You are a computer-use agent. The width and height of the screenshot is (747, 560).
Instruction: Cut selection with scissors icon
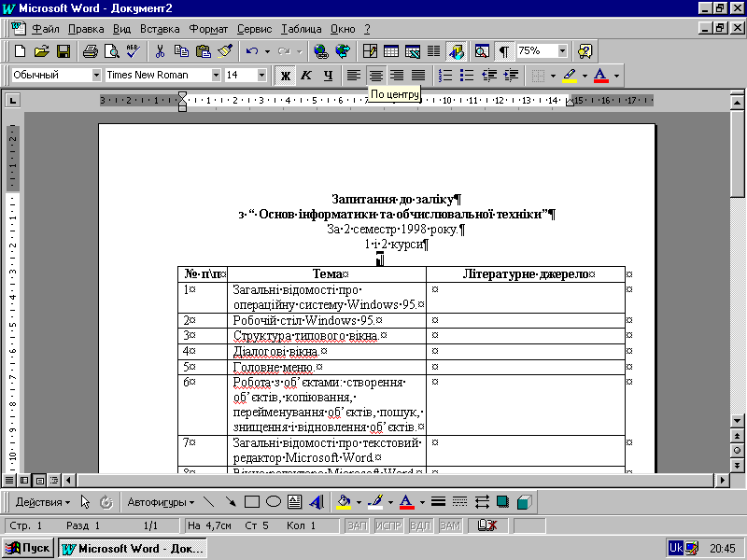tap(160, 51)
